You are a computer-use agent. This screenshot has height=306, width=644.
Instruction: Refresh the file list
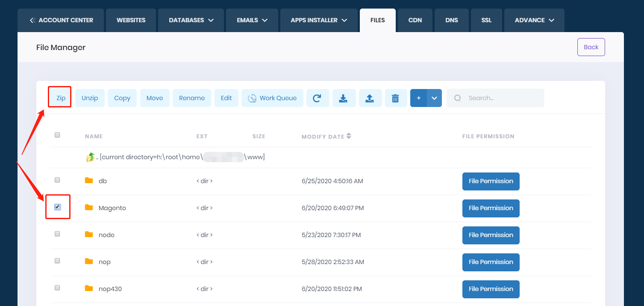pyautogui.click(x=318, y=98)
